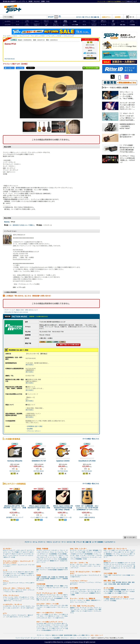Click the Vintage Mart banner
Screen dimensions: 140x644
pyautogui.click(x=120, y=46)
